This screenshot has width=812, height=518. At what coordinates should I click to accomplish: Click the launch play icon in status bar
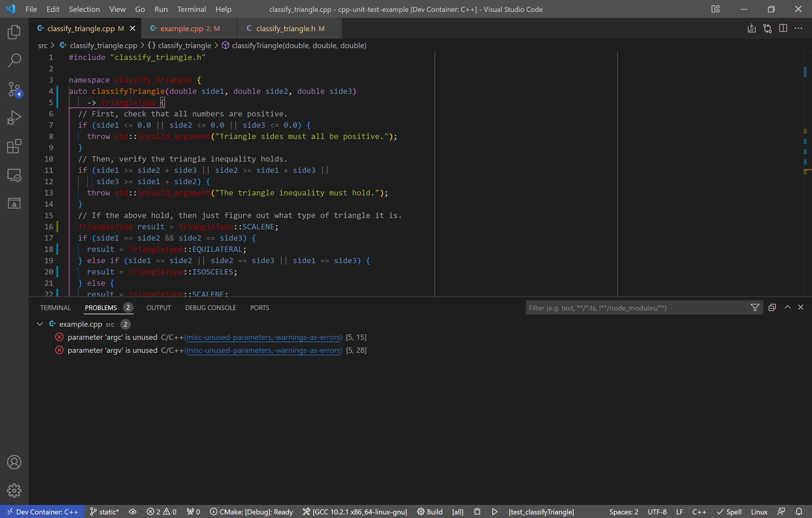click(495, 511)
